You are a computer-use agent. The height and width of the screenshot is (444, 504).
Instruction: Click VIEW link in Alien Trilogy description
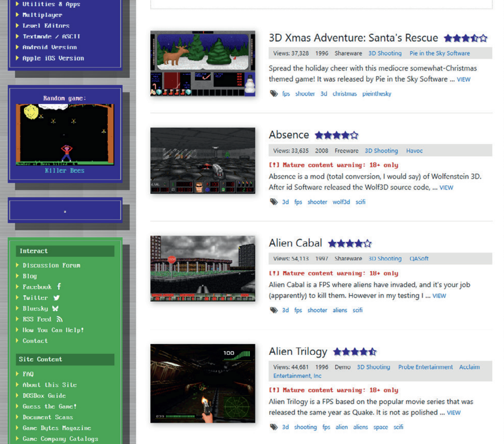pos(454,413)
